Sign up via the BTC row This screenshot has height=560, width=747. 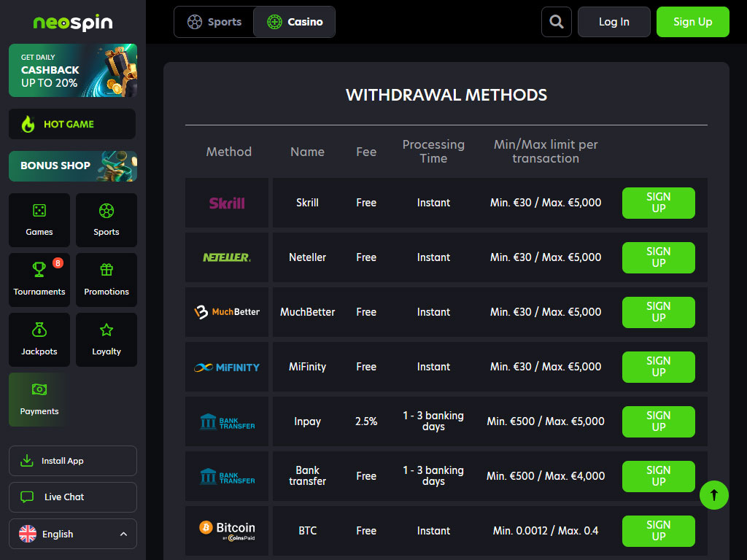(659, 531)
